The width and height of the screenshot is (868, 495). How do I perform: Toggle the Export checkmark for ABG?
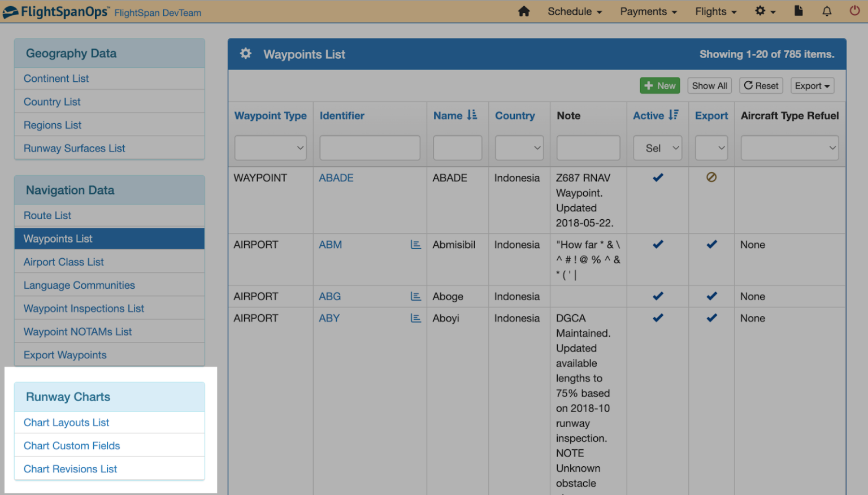[711, 296]
